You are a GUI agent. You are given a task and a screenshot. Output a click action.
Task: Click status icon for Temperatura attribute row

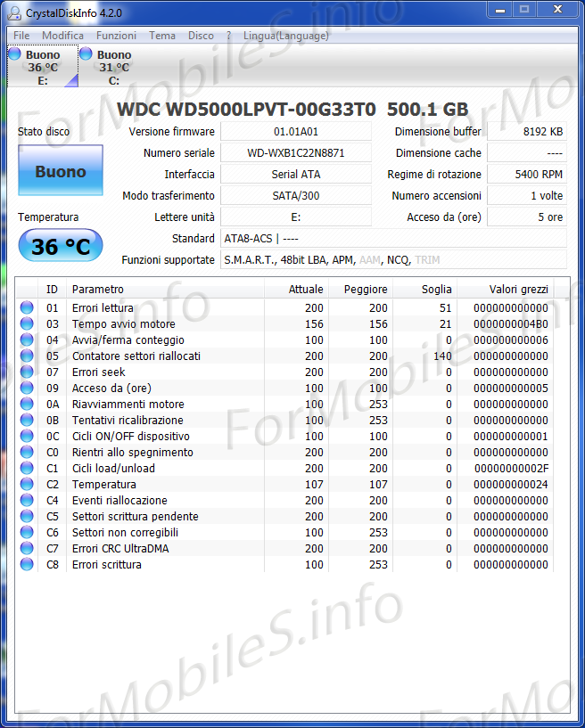27,485
